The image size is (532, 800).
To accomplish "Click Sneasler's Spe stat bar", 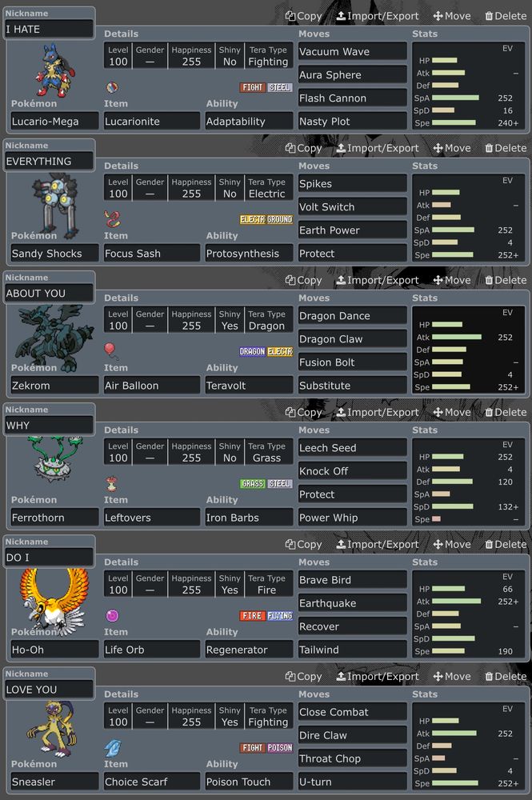I will point(455,783).
